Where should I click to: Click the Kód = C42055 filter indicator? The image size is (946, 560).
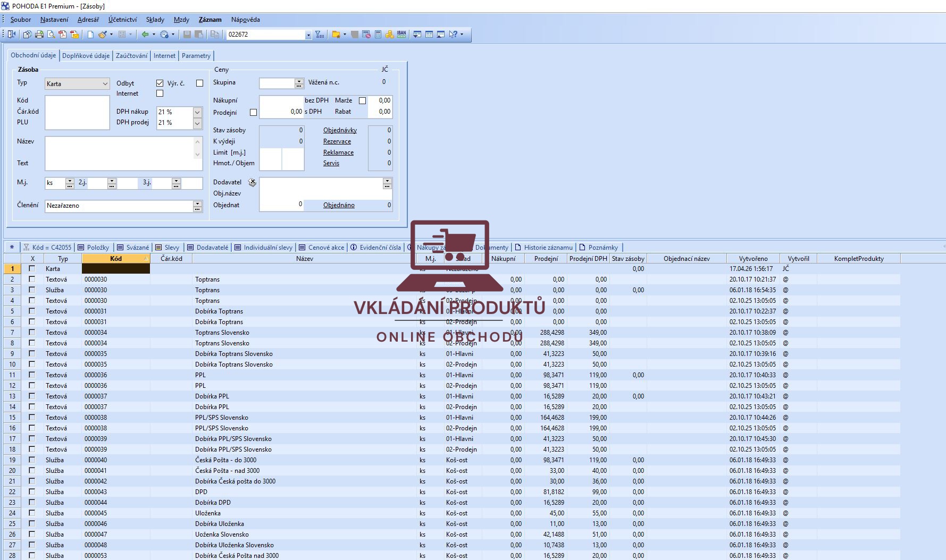[x=47, y=247]
